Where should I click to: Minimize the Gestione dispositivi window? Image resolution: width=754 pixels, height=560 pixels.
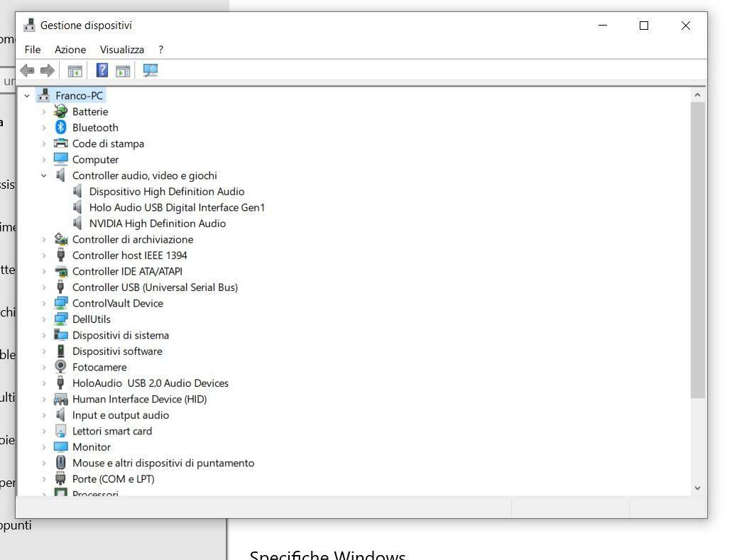tap(603, 26)
